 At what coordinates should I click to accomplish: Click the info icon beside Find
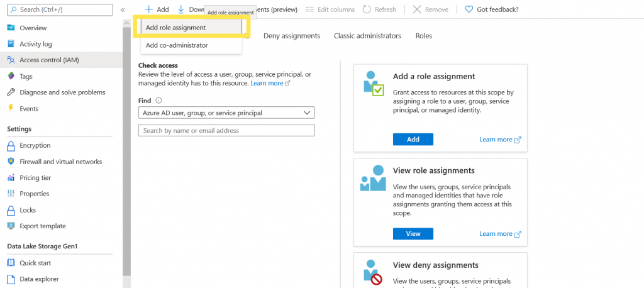coord(158,100)
